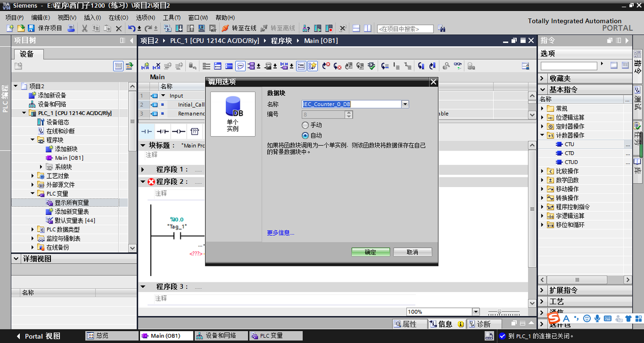644x343 pixels.
Task: Insert a normally closed contact
Action: (163, 131)
